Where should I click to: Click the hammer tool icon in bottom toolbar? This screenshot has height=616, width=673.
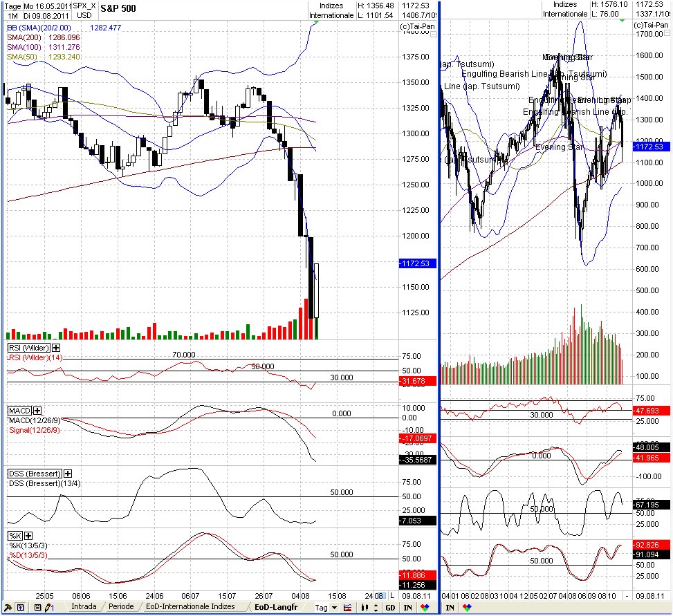pos(8,608)
